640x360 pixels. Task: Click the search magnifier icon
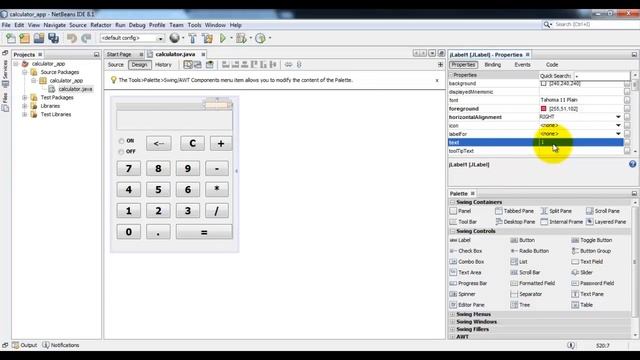[547, 25]
